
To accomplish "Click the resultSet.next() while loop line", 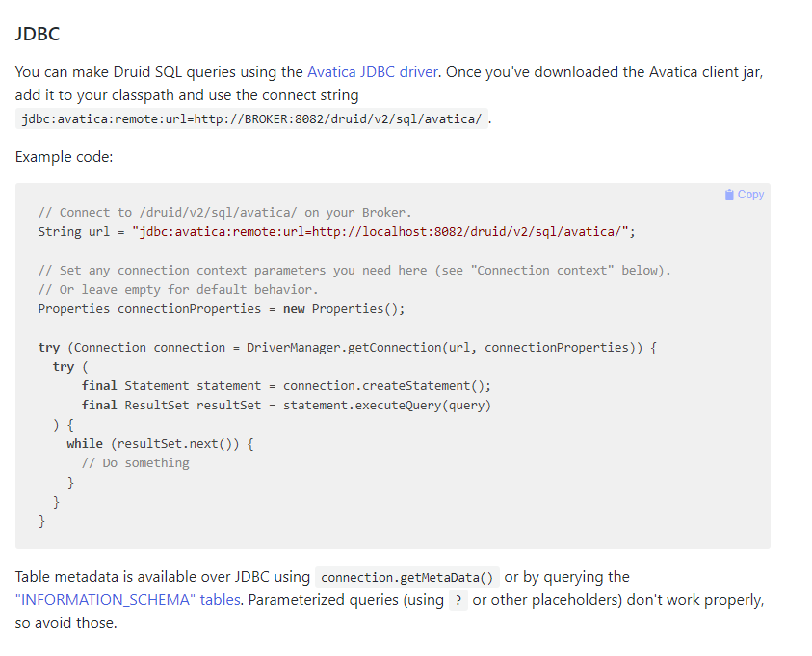I will [x=159, y=443].
